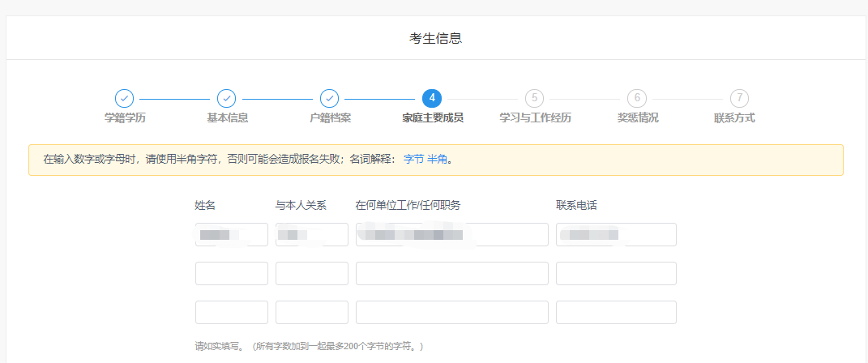This screenshot has height=363, width=868.
Task: Click the step 6 circle icon
Action: coord(637,98)
